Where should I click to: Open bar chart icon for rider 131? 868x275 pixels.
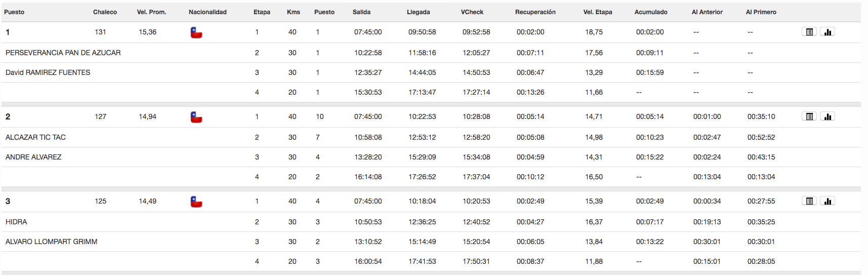point(828,32)
